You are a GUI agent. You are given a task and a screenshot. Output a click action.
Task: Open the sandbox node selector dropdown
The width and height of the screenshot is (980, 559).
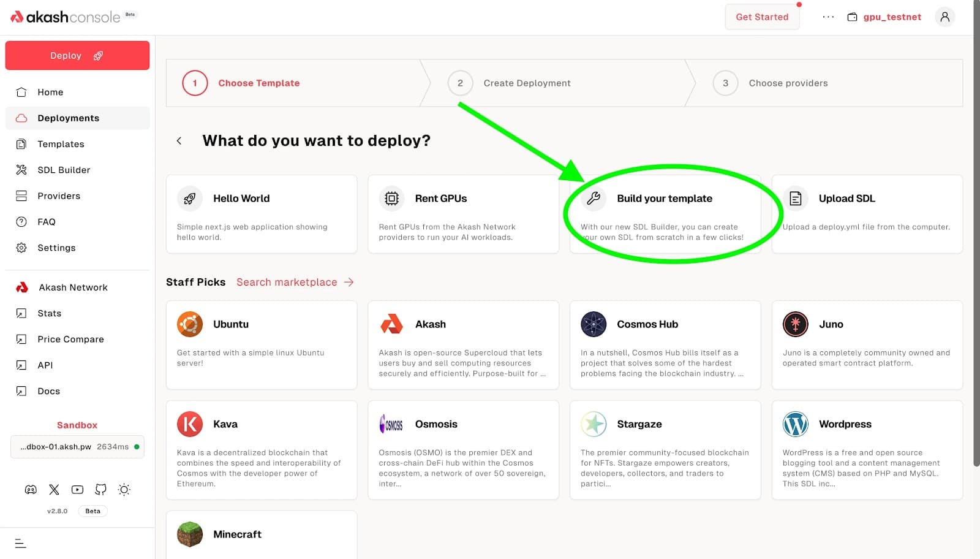pyautogui.click(x=77, y=447)
